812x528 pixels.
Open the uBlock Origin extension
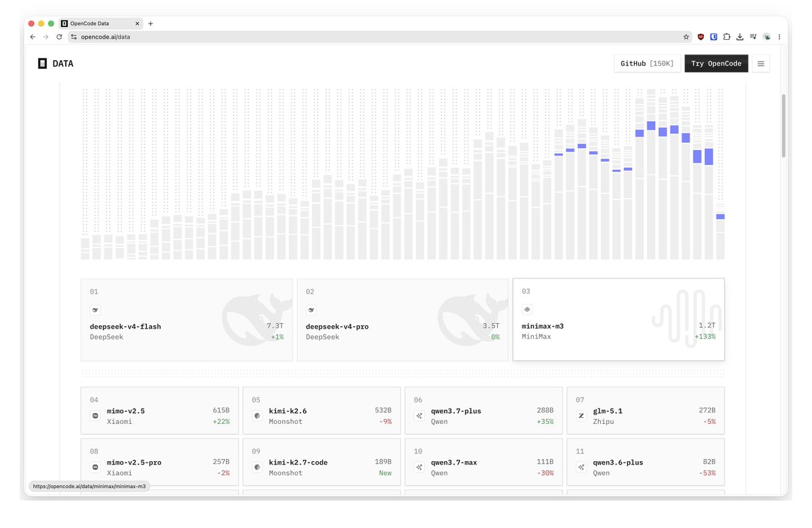click(701, 37)
